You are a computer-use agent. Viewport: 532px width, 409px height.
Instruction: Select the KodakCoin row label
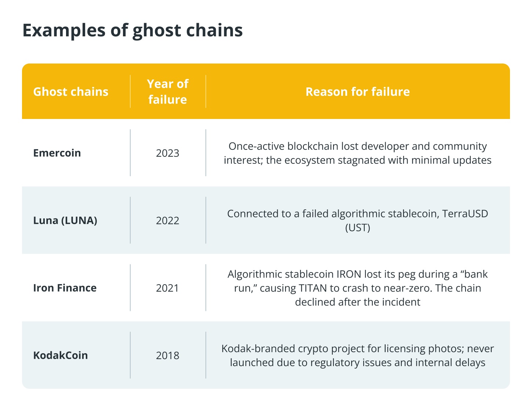[60, 355]
